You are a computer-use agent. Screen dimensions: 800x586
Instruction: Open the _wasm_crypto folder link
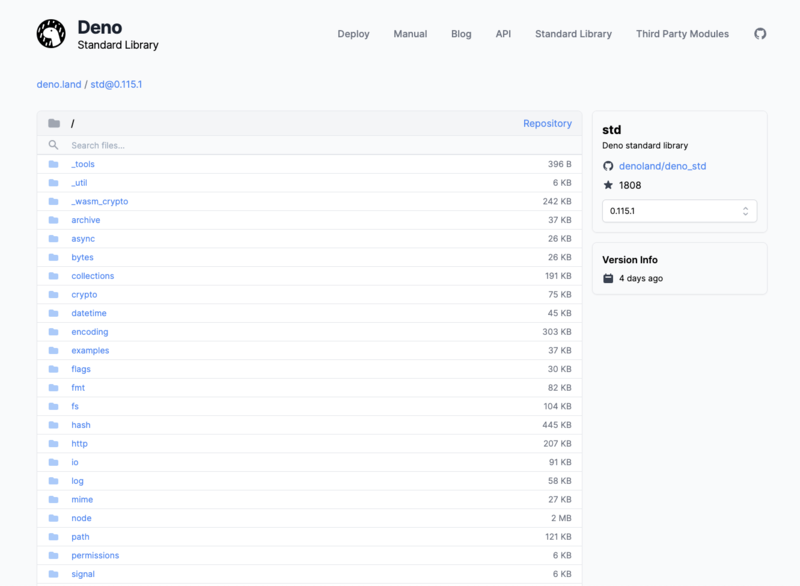pyautogui.click(x=99, y=201)
